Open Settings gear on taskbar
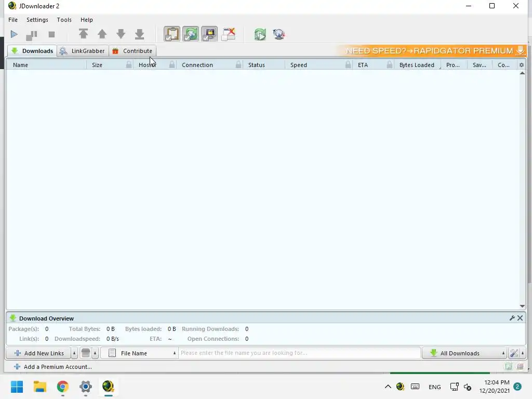Image resolution: width=532 pixels, height=399 pixels. tap(86, 387)
